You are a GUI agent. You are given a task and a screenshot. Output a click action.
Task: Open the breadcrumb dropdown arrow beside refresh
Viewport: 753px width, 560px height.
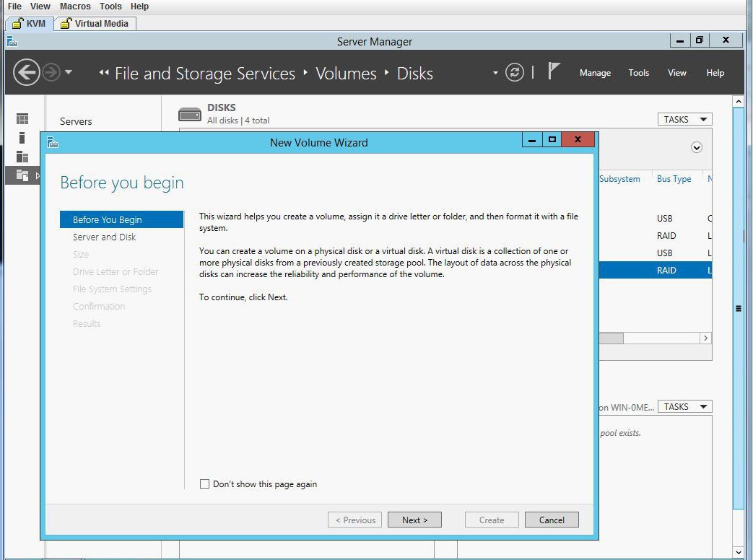tap(495, 73)
